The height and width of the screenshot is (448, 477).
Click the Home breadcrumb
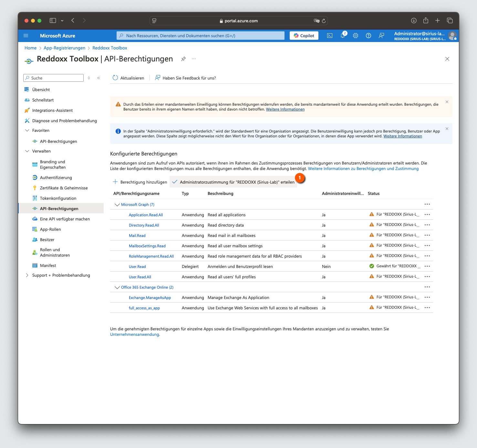point(30,48)
